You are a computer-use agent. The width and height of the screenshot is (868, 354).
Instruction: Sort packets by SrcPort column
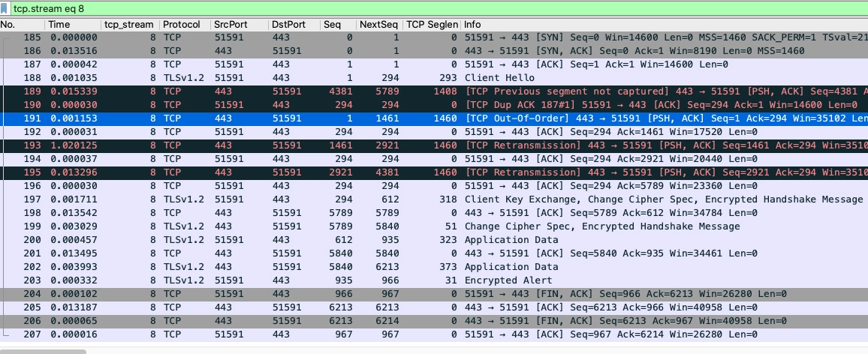tap(240, 24)
